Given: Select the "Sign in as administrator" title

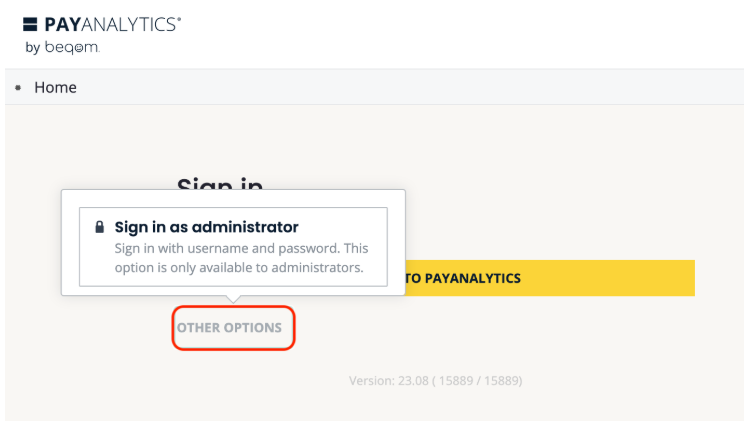Looking at the screenshot, I should (x=206, y=227).
